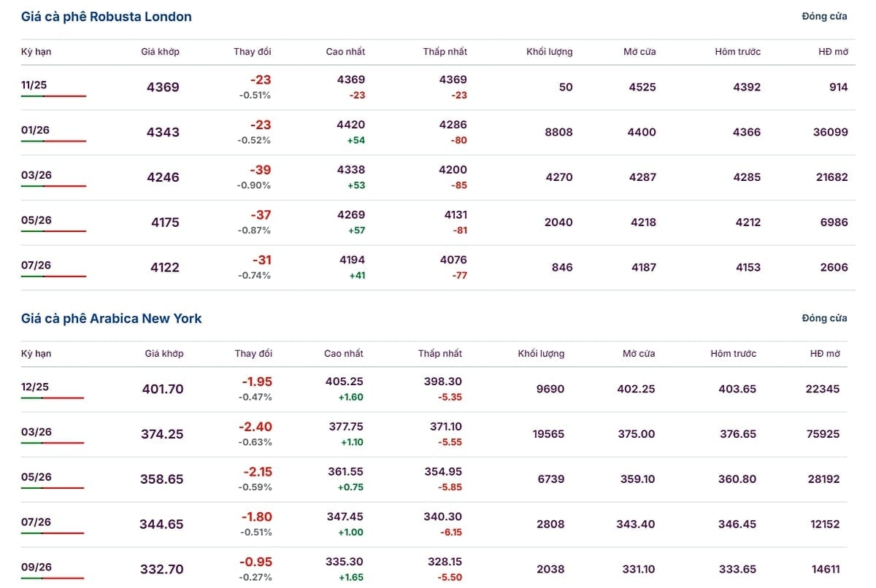Viewport: 876px width, 588px height.
Task: Click Đóng cửa status in Robusta London section
Action: pyautogui.click(x=824, y=17)
